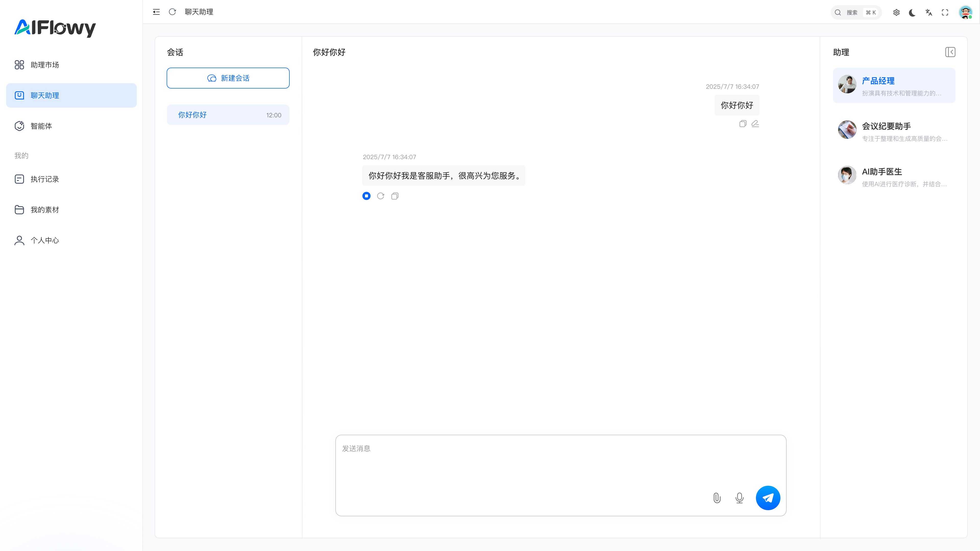The height and width of the screenshot is (551, 980).
Task: Click the 新建会话 button
Action: pyautogui.click(x=228, y=78)
